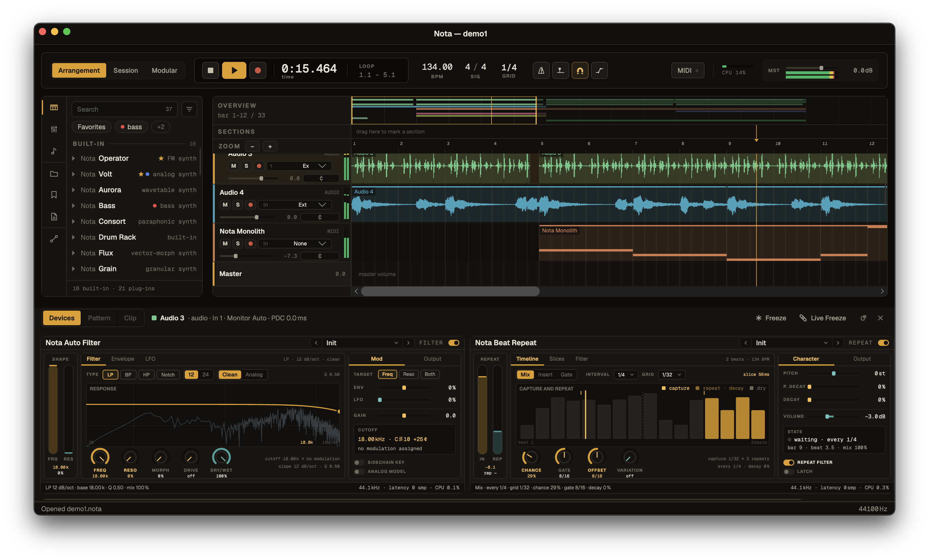The height and width of the screenshot is (560, 929).
Task: Open the bookmark sidebar icon
Action: 54,194
